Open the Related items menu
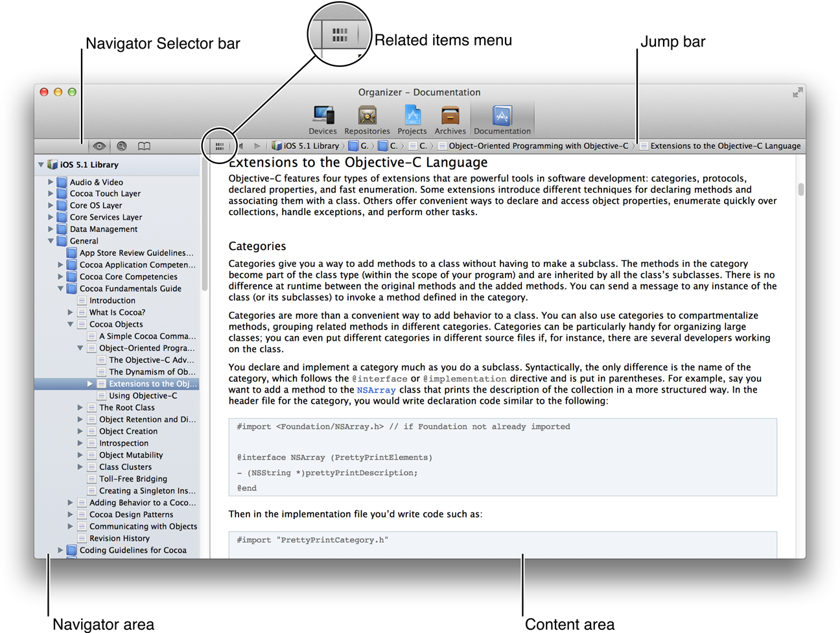Viewport: 840px width, 633px height. [220, 146]
